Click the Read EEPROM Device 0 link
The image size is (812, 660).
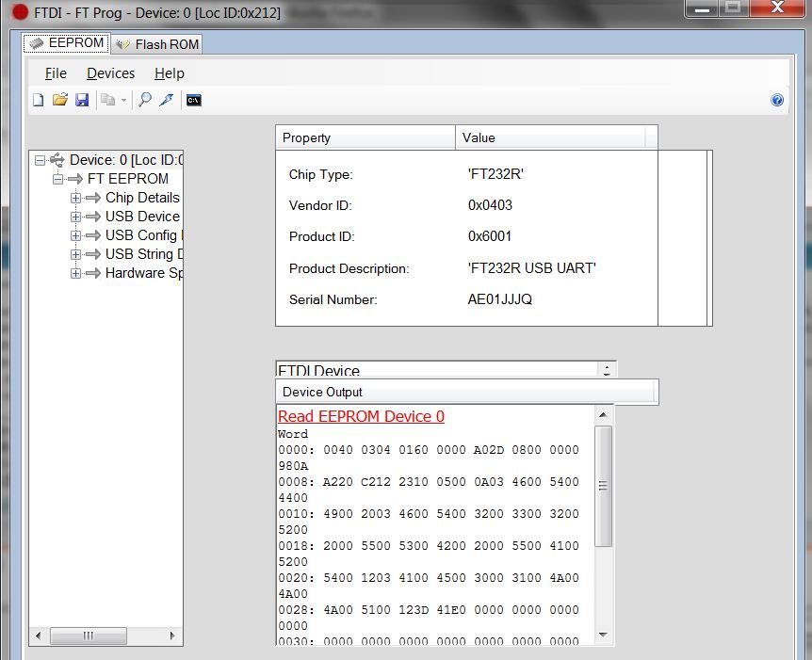(x=361, y=416)
